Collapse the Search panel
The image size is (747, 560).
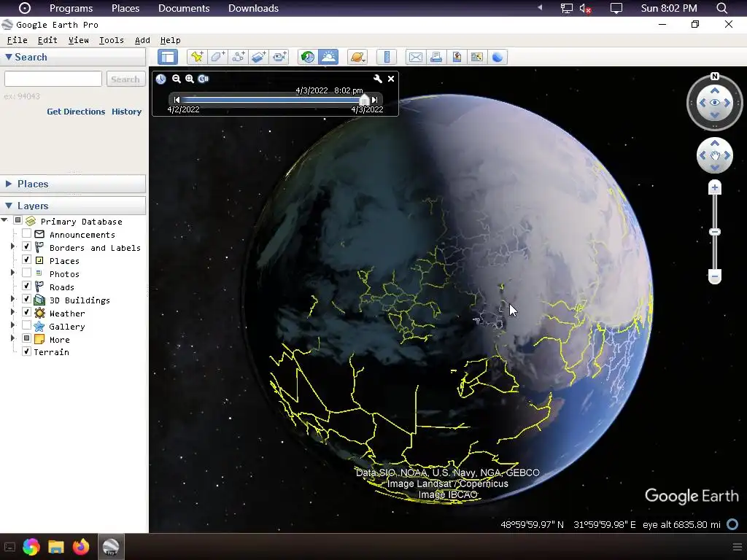click(x=9, y=57)
